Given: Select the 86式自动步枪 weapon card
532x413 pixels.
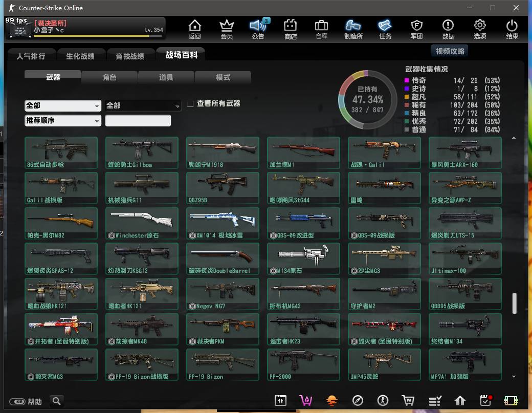Looking at the screenshot, I should (61, 153).
